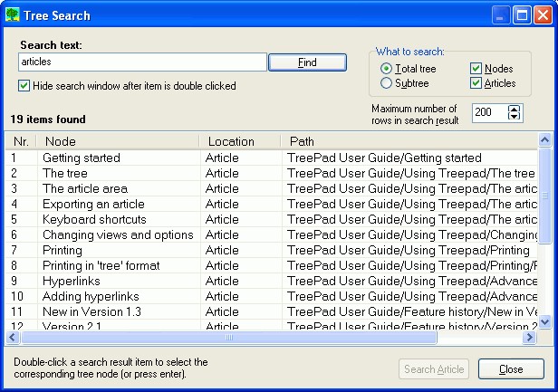The image size is (558, 392).
Task: Click the Close button at bottom
Action: pos(511,369)
